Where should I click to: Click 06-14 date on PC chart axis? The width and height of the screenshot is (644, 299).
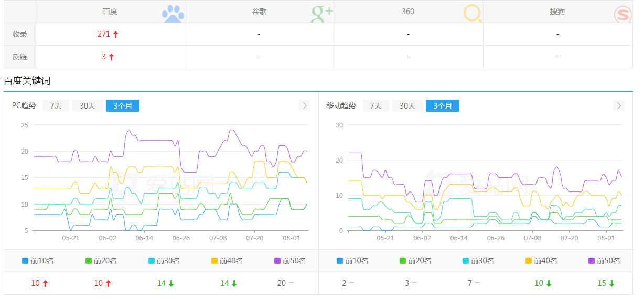(x=144, y=238)
